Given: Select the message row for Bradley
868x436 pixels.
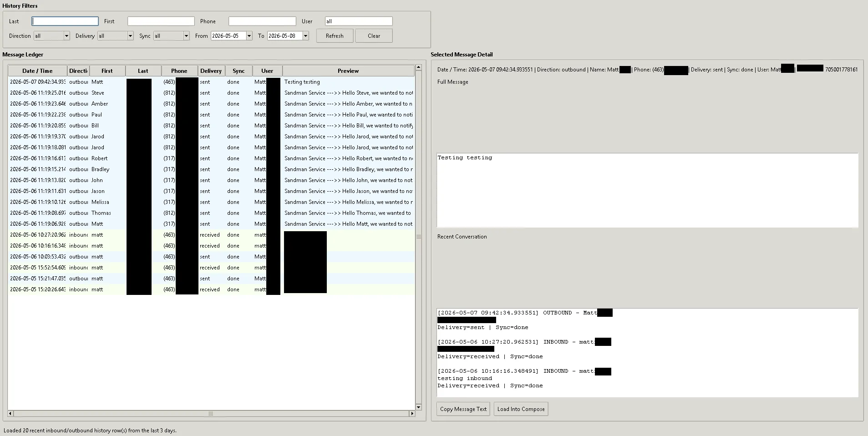Looking at the screenshot, I should tap(211, 169).
